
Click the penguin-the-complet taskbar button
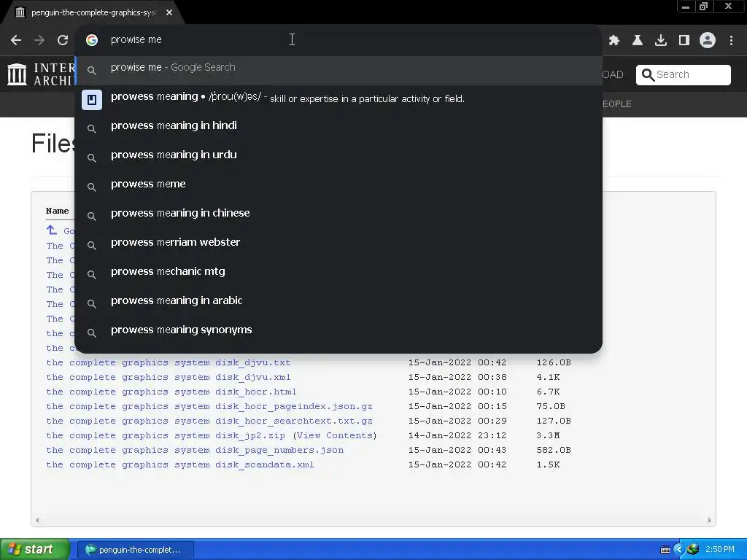[135, 550]
